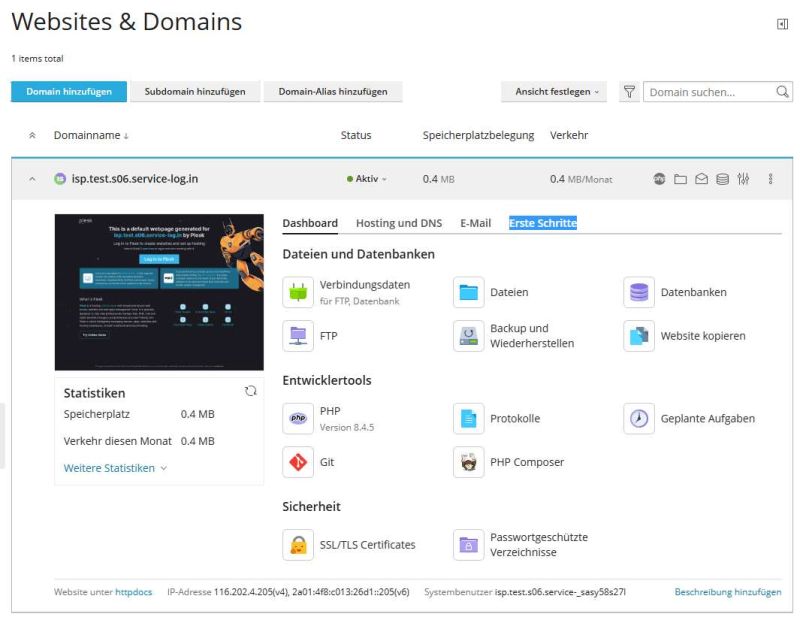
Task: Expand Weitere Statistiken
Action: 115,468
